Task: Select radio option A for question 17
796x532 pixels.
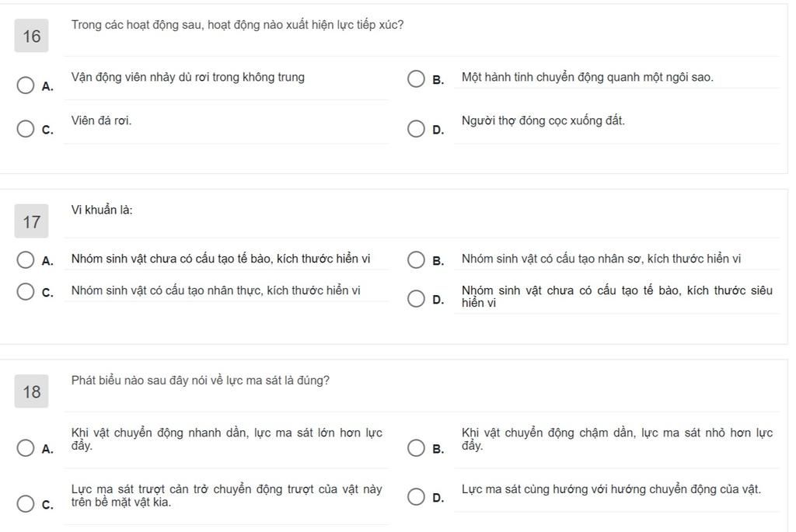Action: point(26,259)
